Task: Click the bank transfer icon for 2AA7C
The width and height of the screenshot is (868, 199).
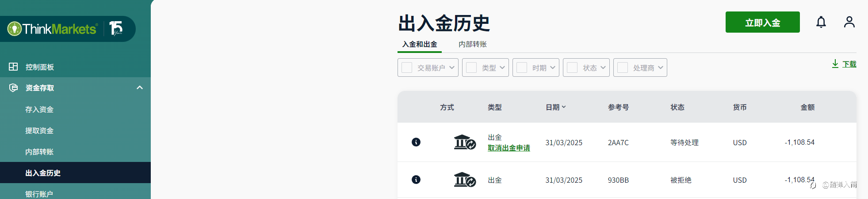Action: pyautogui.click(x=464, y=142)
